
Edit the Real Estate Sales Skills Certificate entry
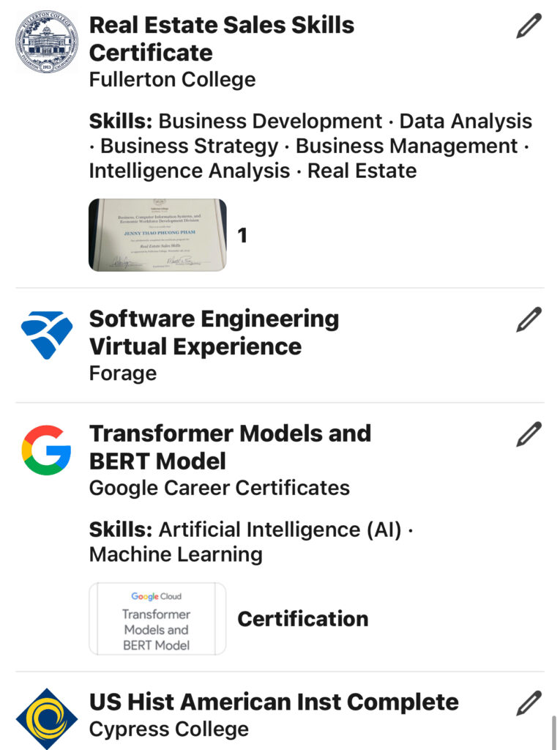pyautogui.click(x=529, y=26)
